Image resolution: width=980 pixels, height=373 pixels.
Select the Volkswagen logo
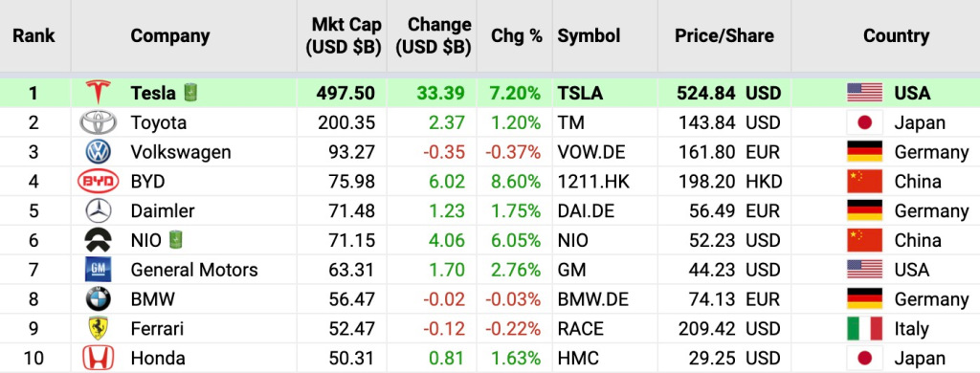[x=99, y=152]
